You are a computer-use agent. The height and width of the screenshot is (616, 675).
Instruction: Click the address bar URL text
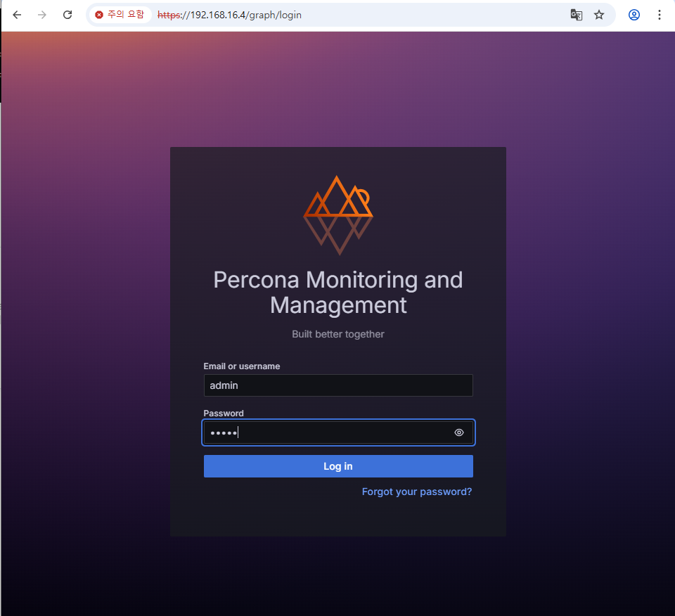tap(229, 15)
